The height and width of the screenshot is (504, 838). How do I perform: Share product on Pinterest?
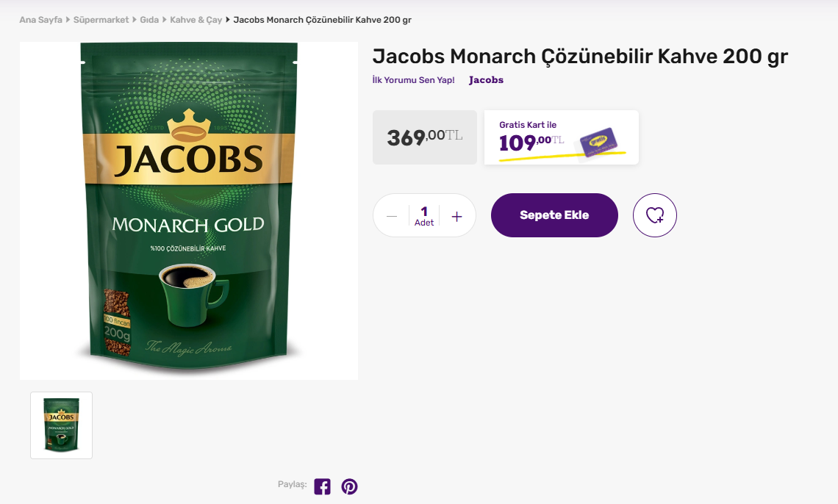click(349, 486)
